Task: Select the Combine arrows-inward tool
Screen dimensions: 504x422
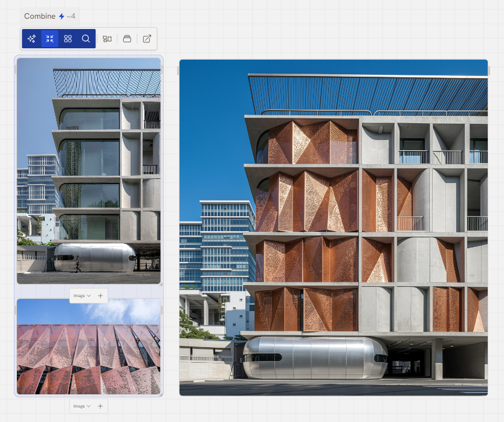Action: [50, 39]
